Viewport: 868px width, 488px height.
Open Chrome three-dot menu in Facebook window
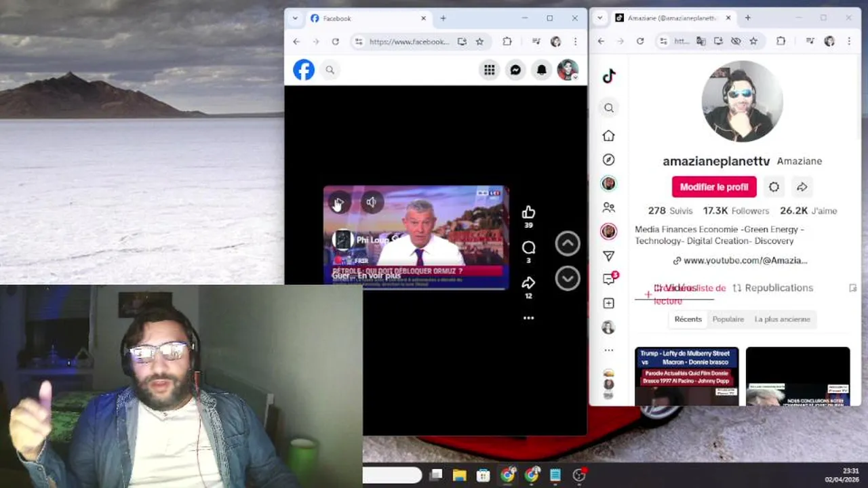(575, 41)
